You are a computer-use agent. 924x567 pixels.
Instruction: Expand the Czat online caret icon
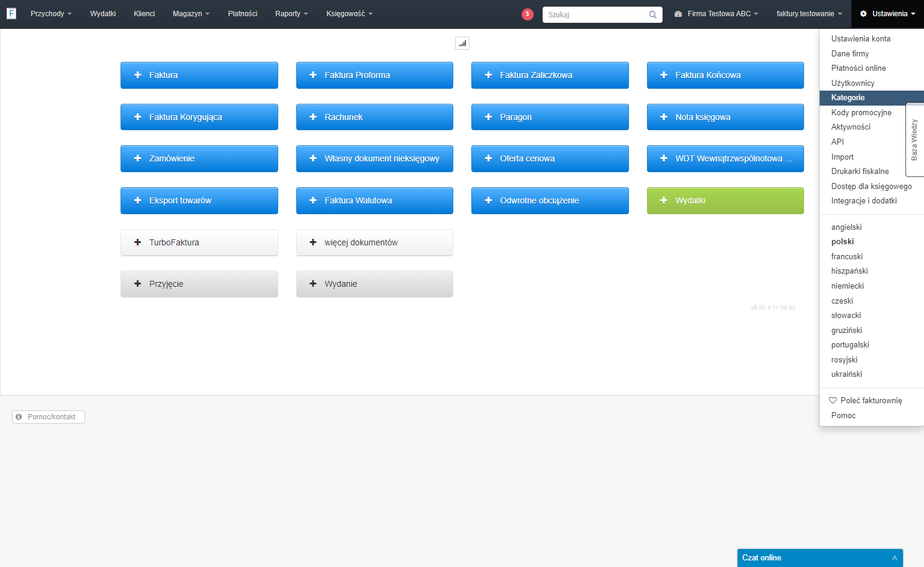(895, 558)
